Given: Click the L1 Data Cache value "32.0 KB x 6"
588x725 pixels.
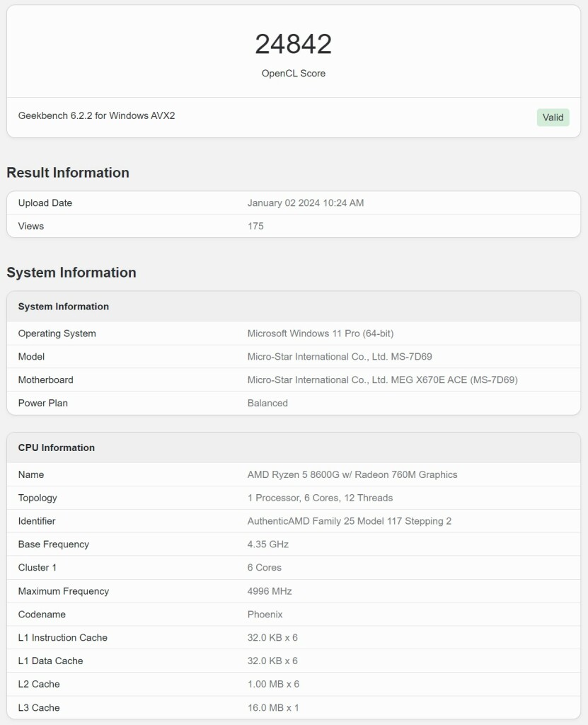Looking at the screenshot, I should click(272, 661).
